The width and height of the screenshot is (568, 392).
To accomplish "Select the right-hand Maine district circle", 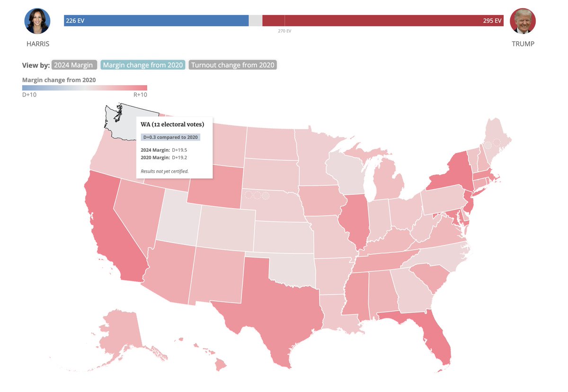I will (496, 142).
